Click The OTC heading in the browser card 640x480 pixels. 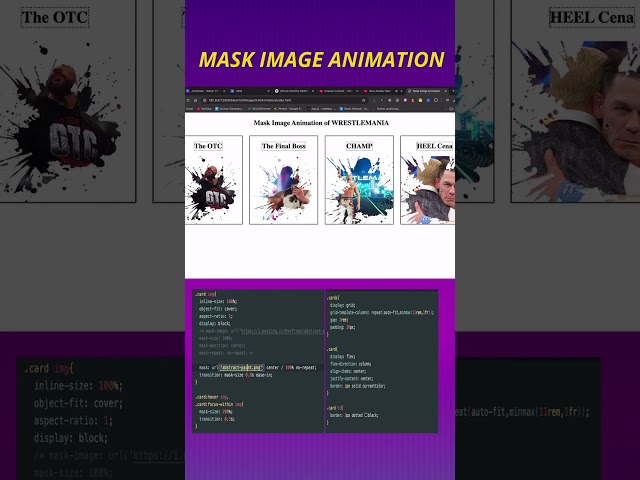(x=208, y=146)
